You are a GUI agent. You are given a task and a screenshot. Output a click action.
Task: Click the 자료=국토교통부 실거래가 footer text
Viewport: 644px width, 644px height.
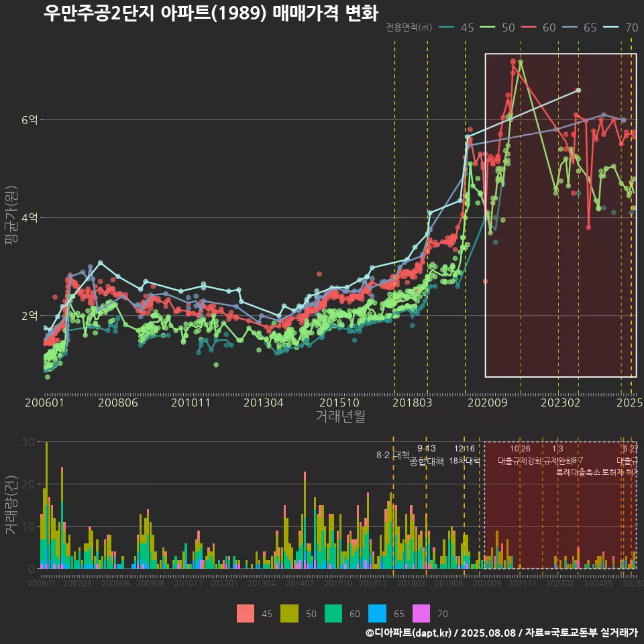pos(581,633)
